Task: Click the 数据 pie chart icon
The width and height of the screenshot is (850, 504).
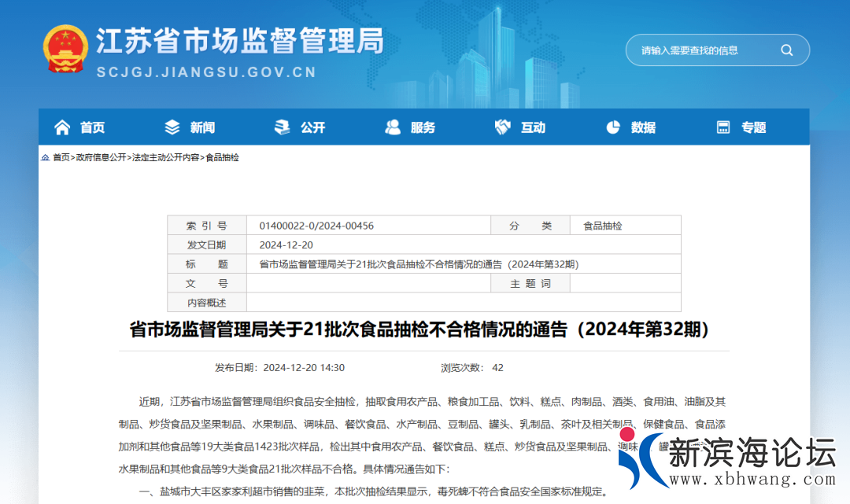Action: pyautogui.click(x=613, y=127)
